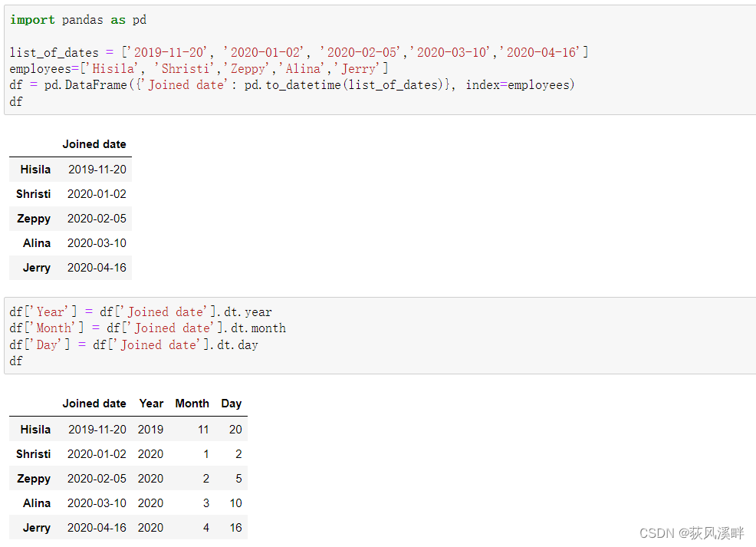
Task: Click Jerry row label in first table
Action: point(37,268)
